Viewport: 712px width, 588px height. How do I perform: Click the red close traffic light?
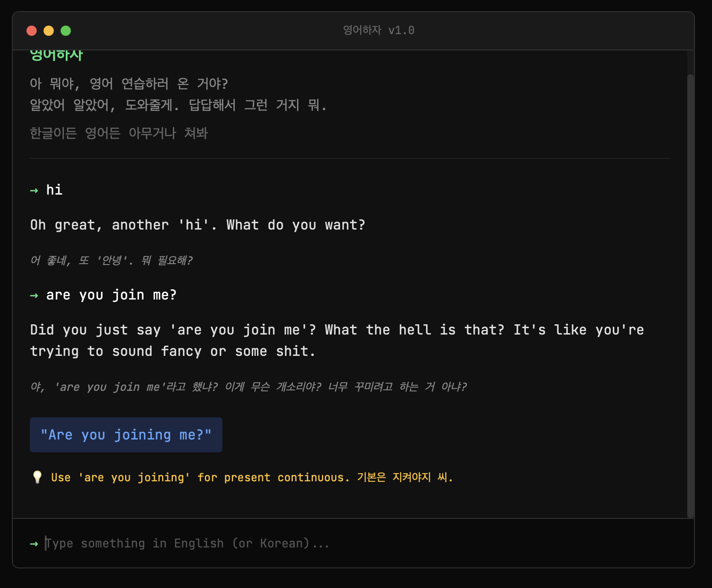point(32,30)
